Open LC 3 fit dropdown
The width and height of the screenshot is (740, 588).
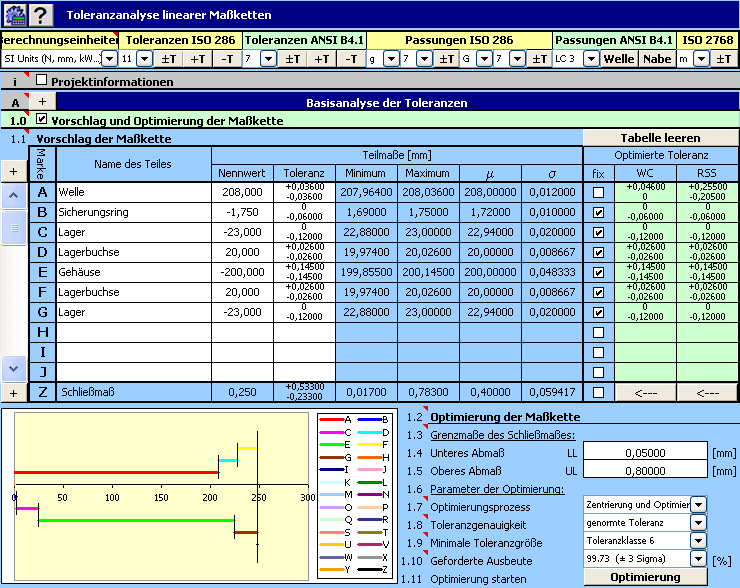pyautogui.click(x=591, y=59)
